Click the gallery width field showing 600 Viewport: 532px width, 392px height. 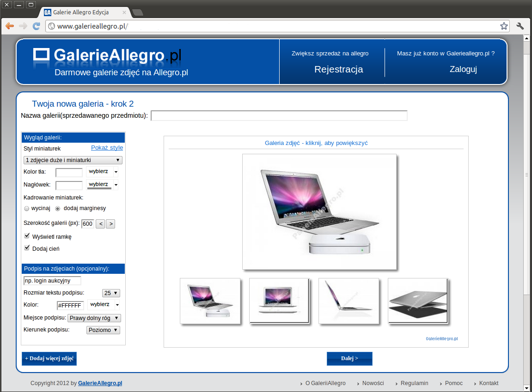(x=87, y=223)
